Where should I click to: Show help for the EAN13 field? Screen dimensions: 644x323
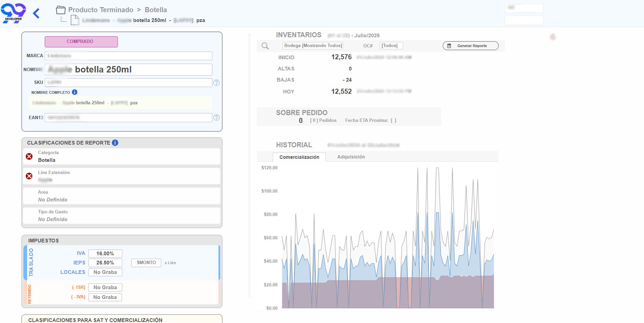point(216,117)
